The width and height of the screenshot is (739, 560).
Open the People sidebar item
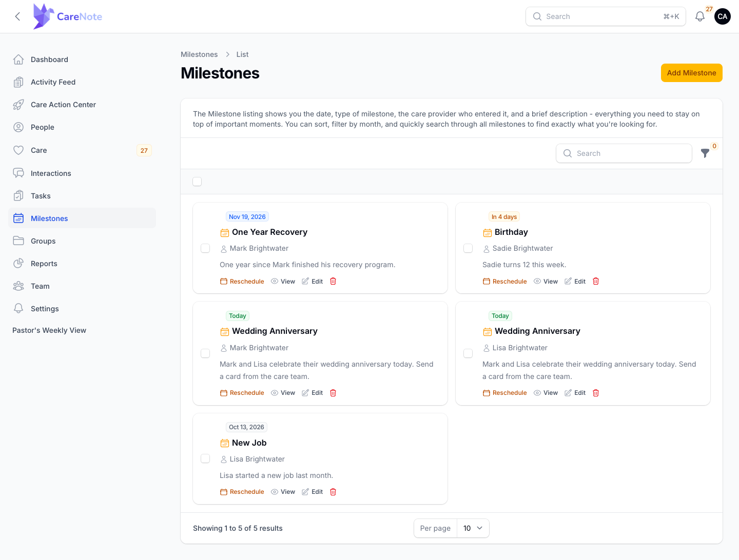pos(82,127)
